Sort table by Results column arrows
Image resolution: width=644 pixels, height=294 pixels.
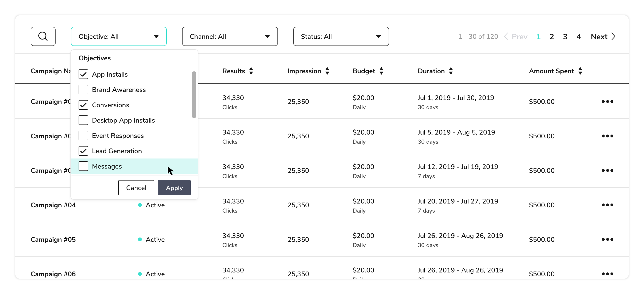pyautogui.click(x=251, y=71)
